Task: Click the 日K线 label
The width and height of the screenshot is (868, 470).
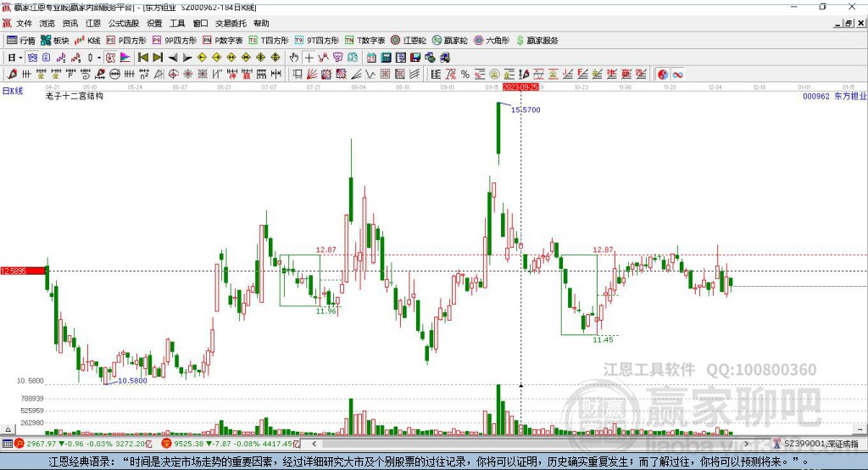Action: pyautogui.click(x=13, y=91)
